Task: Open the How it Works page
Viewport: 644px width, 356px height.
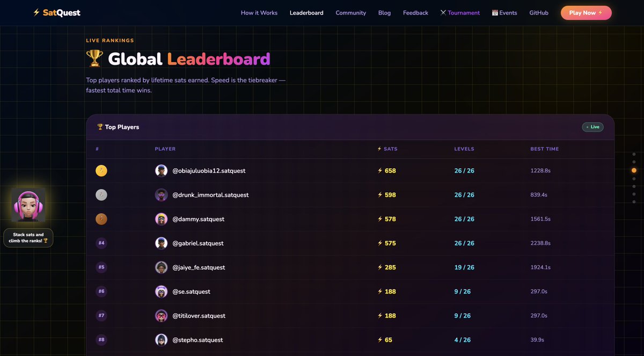Action: [x=259, y=13]
